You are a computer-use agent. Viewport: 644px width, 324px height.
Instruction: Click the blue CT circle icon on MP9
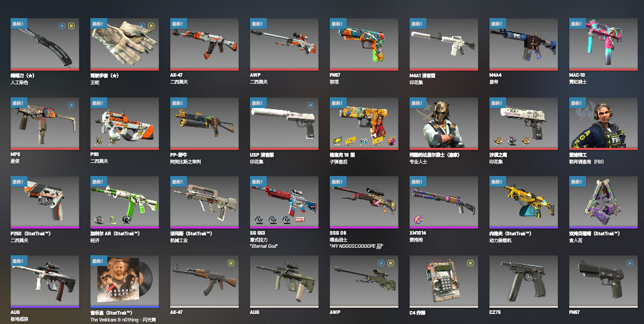[x=72, y=105]
